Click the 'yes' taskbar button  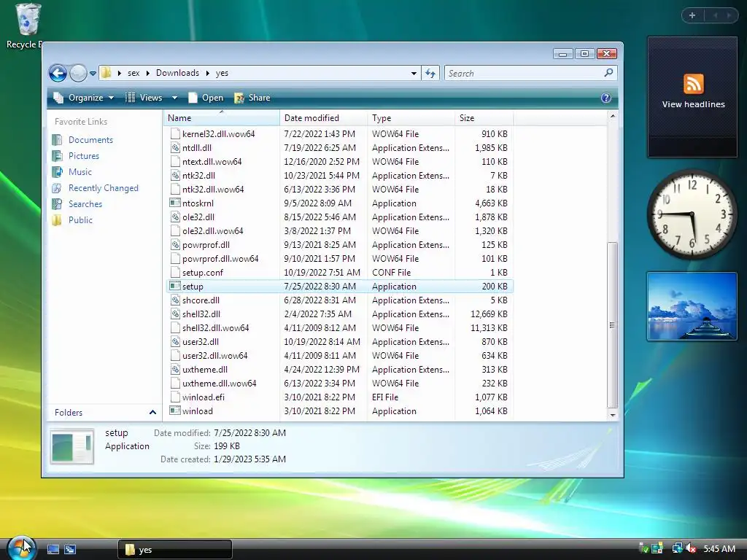coord(174,550)
